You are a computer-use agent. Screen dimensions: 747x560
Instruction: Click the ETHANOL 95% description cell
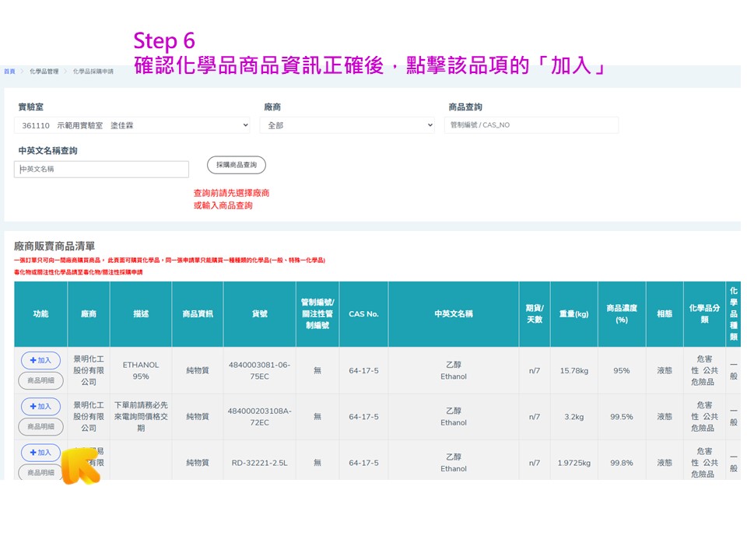point(141,370)
